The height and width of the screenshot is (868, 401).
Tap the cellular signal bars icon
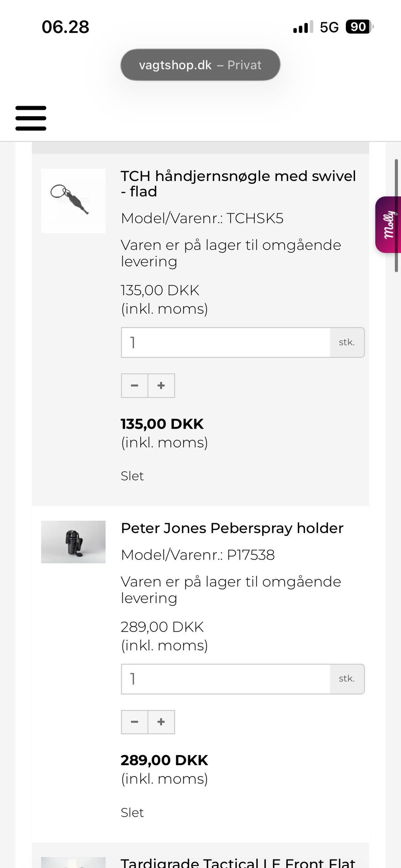[303, 28]
